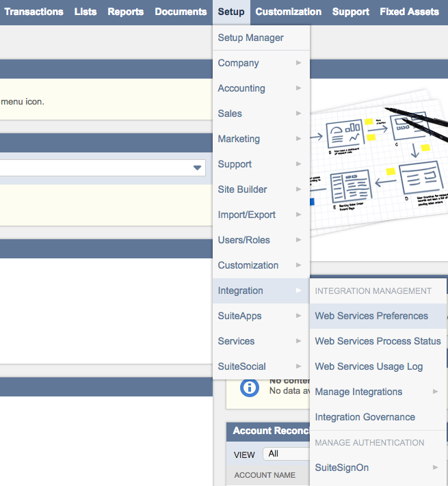
Task: Expand the Marketing submenu
Action: [261, 139]
